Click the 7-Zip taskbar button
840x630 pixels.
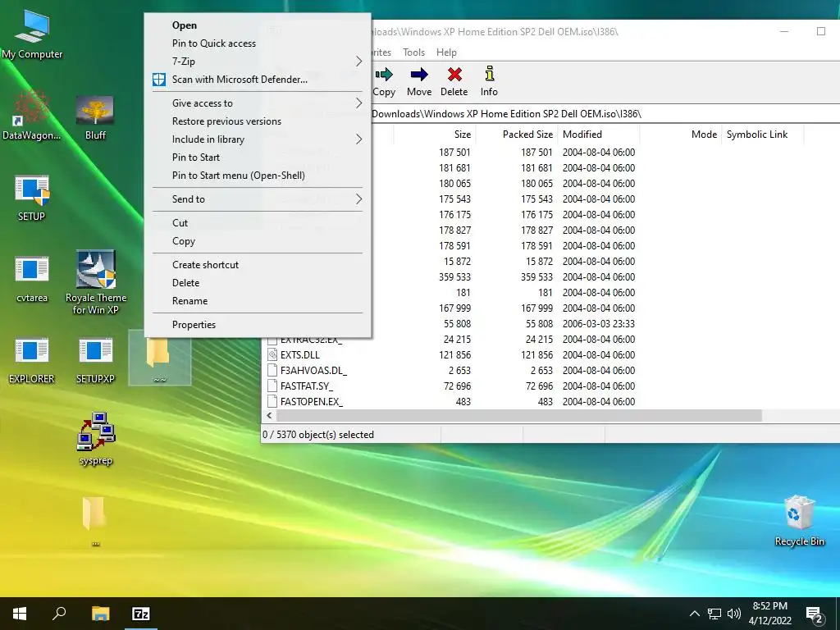click(141, 614)
